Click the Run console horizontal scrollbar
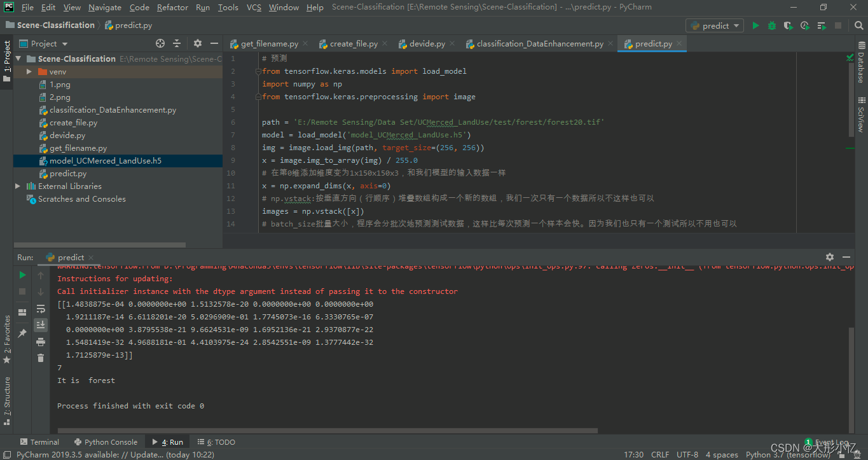This screenshot has width=868, height=460. pyautogui.click(x=327, y=431)
